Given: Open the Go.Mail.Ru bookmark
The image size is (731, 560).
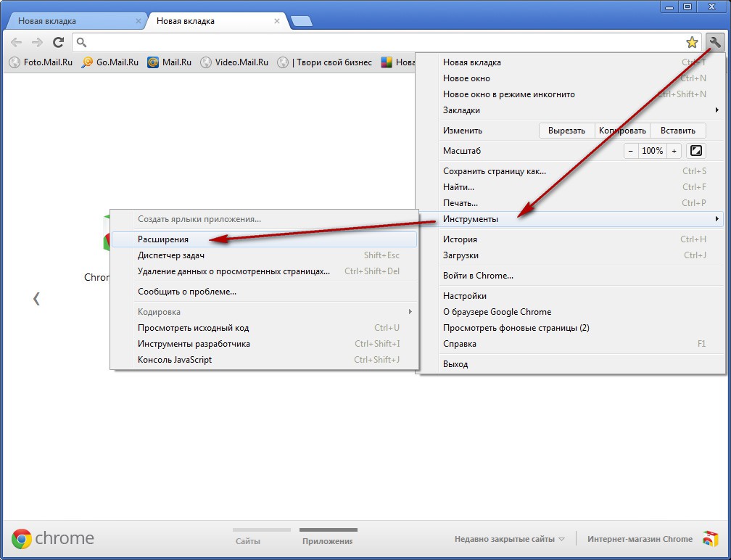Looking at the screenshot, I should coord(110,62).
